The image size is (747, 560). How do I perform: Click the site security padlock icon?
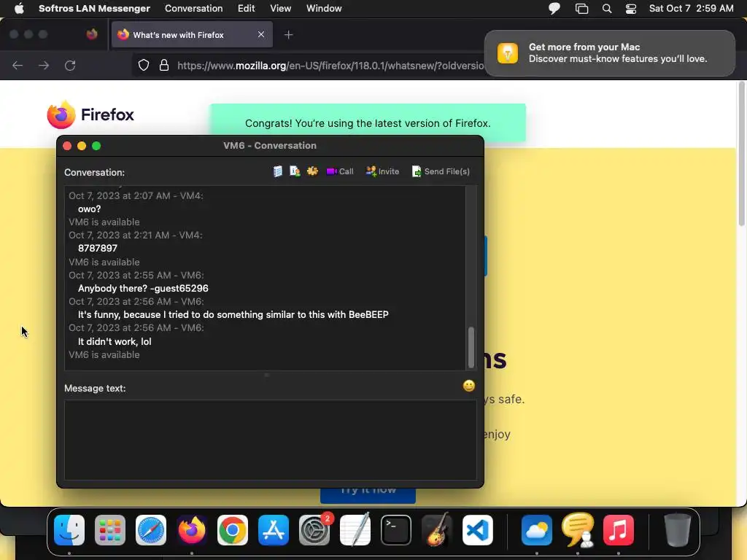pyautogui.click(x=164, y=65)
